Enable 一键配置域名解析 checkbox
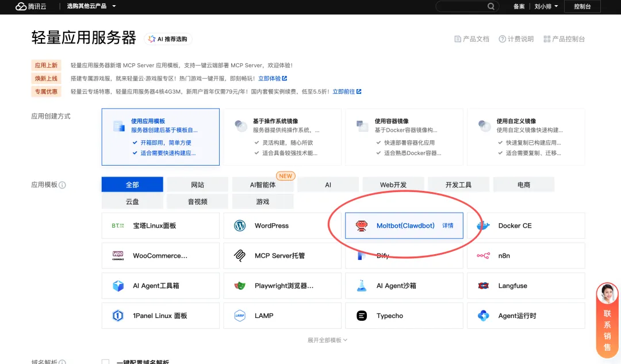The width and height of the screenshot is (621, 364). 106,361
